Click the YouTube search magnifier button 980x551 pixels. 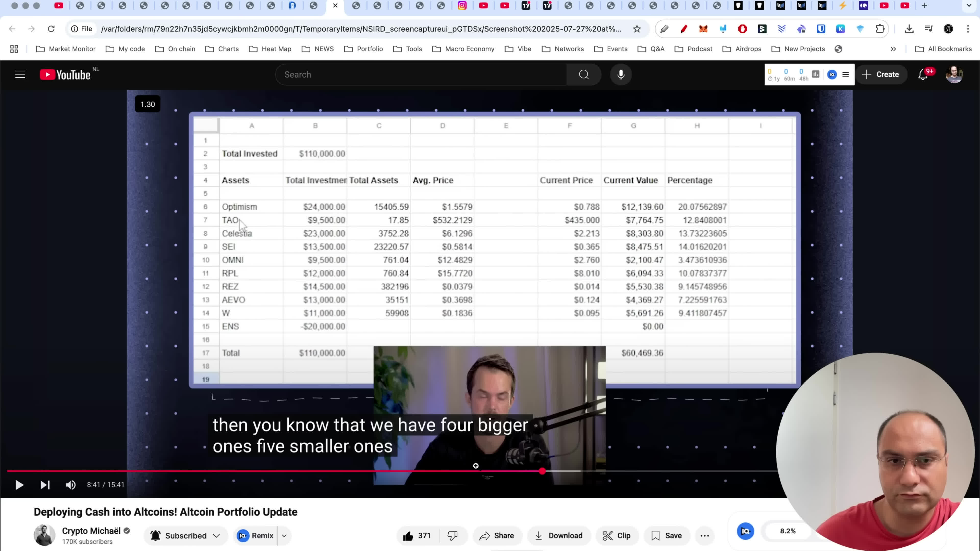click(584, 74)
